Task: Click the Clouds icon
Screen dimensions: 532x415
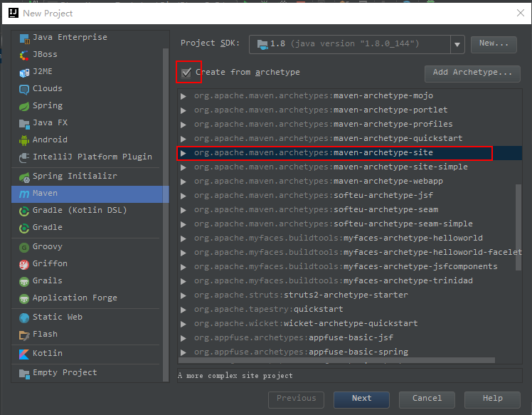Action: tap(24, 90)
